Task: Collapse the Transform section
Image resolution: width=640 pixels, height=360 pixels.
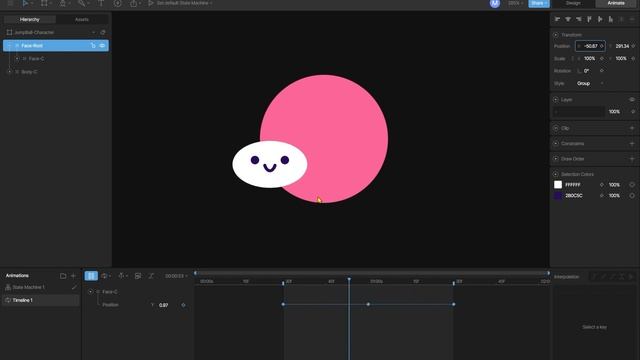Action: 556,35
